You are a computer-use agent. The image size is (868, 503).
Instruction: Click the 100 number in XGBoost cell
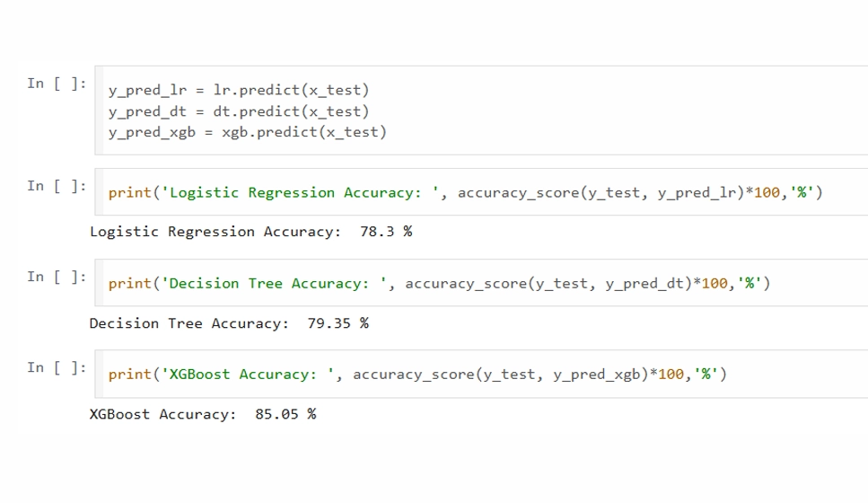tap(671, 375)
